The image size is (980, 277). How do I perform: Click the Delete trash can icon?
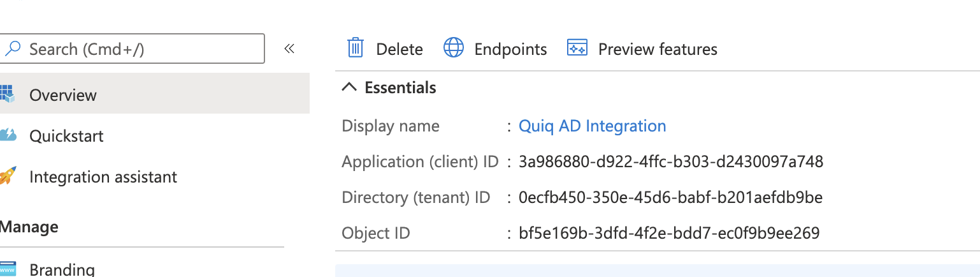[355, 49]
